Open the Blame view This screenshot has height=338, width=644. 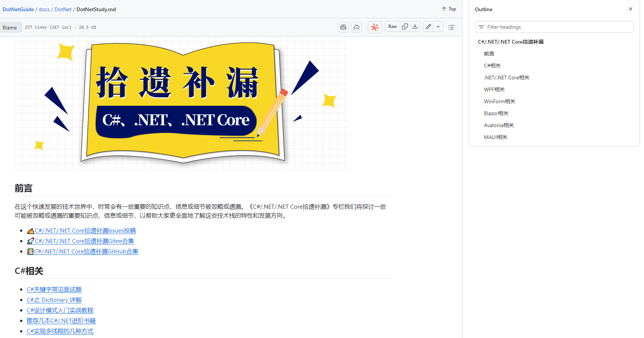(x=10, y=28)
